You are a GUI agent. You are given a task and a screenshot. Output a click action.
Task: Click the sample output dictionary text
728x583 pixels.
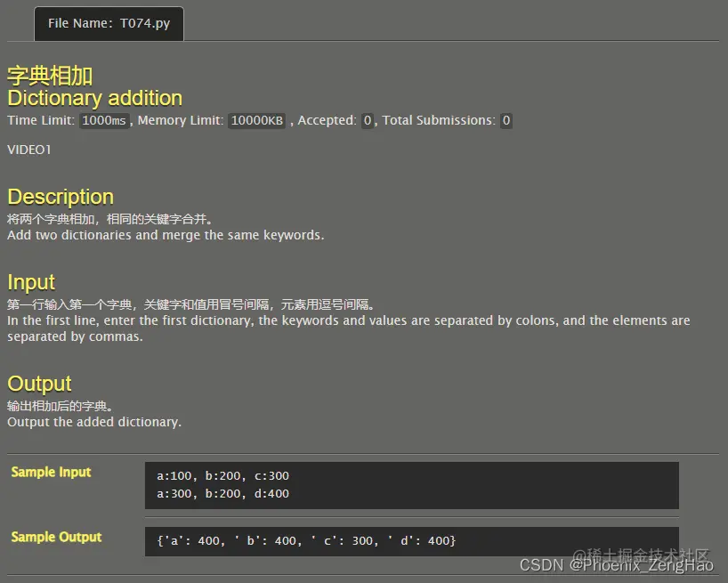pos(306,541)
